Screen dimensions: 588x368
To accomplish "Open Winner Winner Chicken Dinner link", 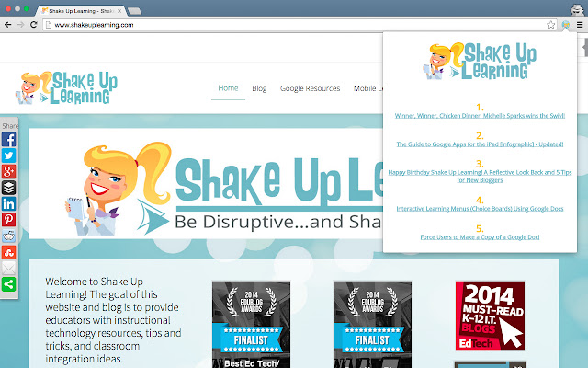I will click(480, 116).
